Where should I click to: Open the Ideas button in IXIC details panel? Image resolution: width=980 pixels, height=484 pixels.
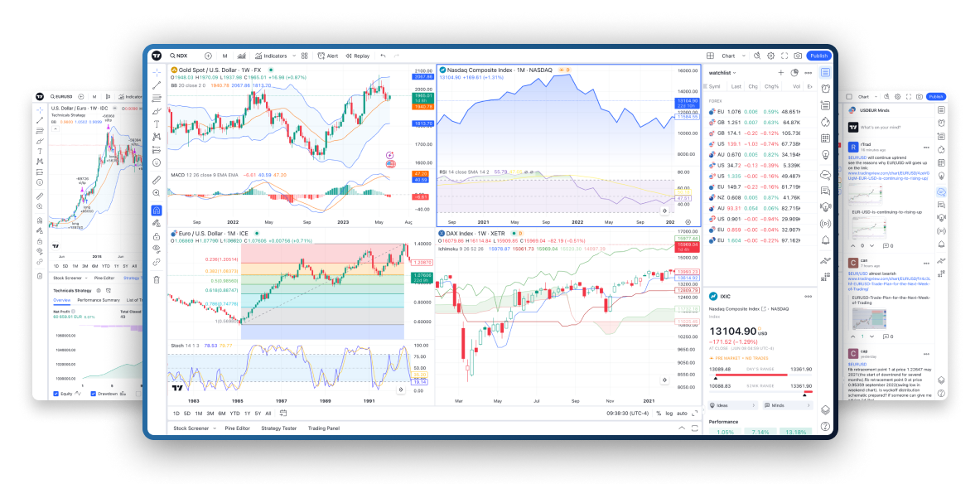coord(733,405)
